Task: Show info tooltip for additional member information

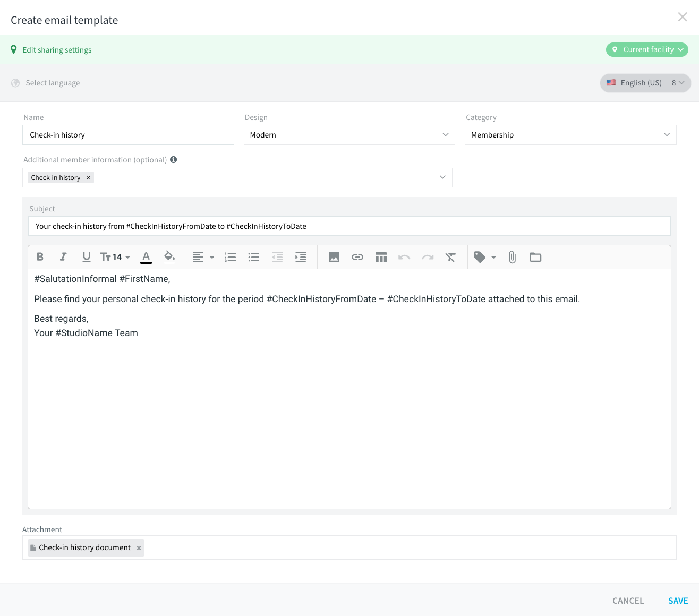Action: click(x=173, y=159)
